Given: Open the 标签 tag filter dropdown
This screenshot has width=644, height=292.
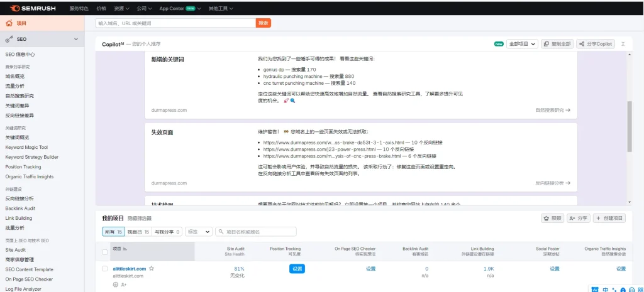Looking at the screenshot, I should 199,232.
